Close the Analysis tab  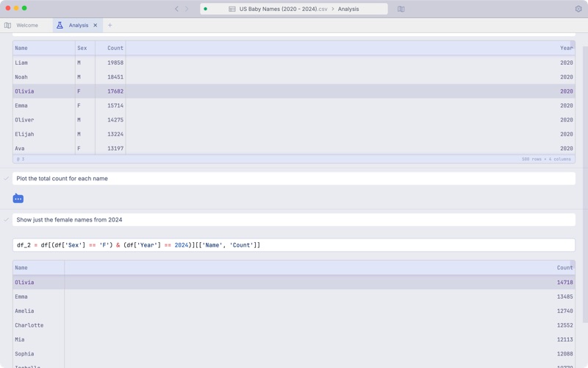click(96, 25)
